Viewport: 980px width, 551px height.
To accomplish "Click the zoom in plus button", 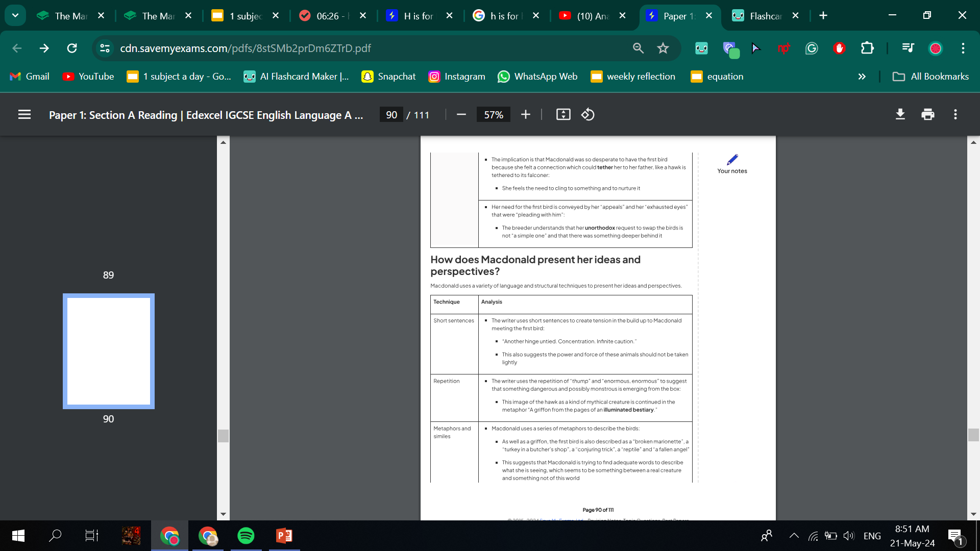I will (526, 114).
